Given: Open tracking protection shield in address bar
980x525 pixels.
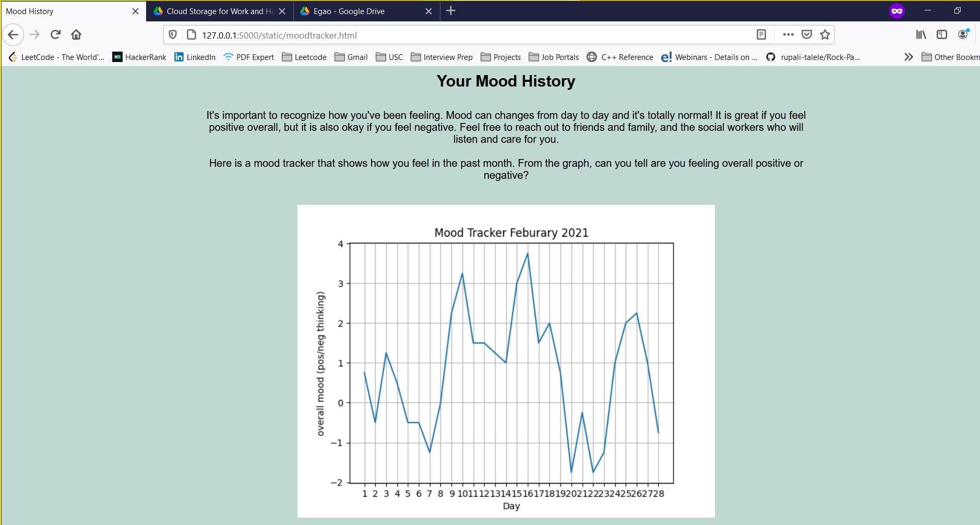Looking at the screenshot, I should (173, 35).
